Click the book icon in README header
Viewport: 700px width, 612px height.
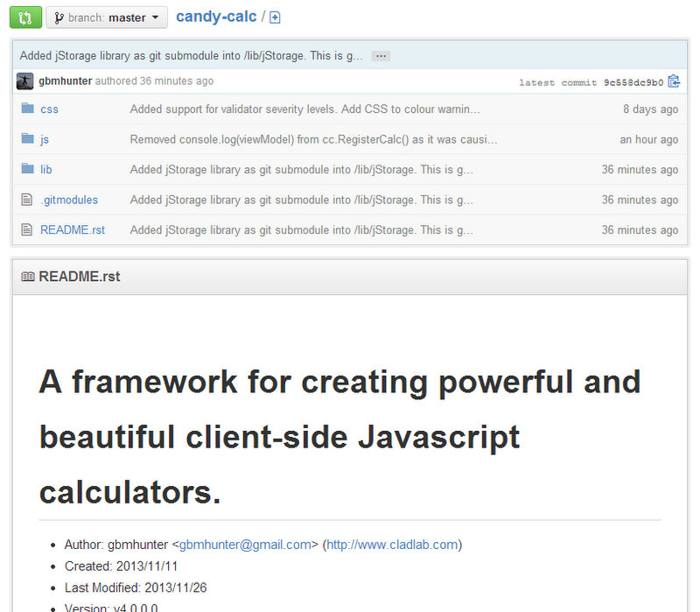coord(28,277)
